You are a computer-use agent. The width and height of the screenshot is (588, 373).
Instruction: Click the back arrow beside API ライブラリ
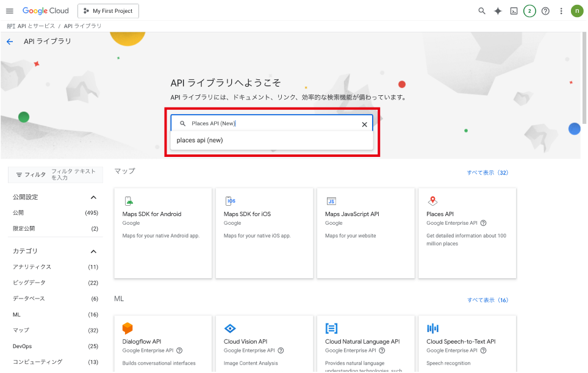(9, 42)
